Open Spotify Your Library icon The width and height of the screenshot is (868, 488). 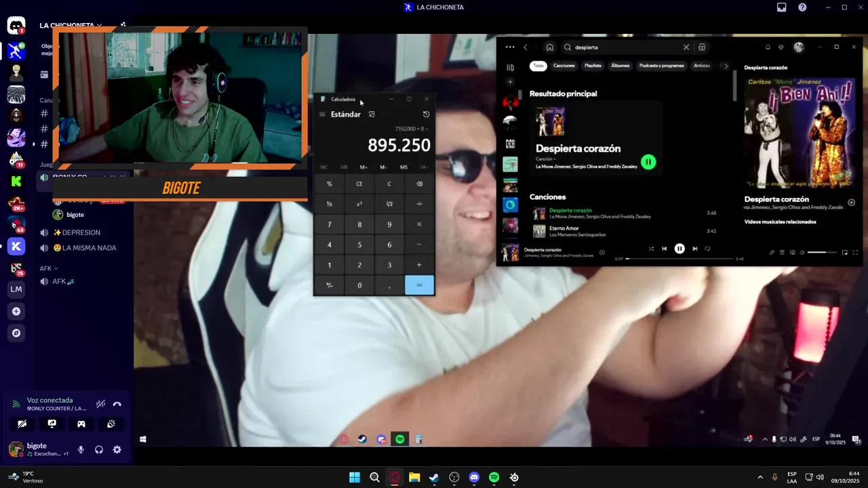(511, 67)
